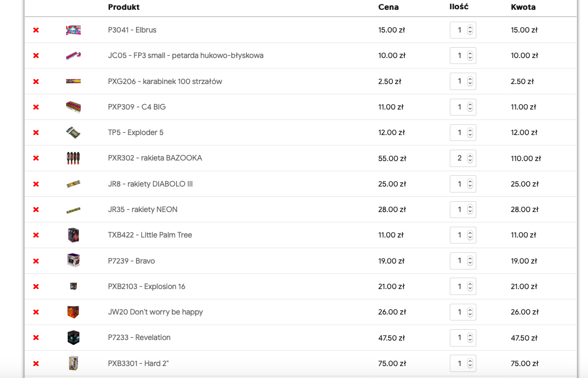Open JC05 - FP3 small product link

[185, 55]
